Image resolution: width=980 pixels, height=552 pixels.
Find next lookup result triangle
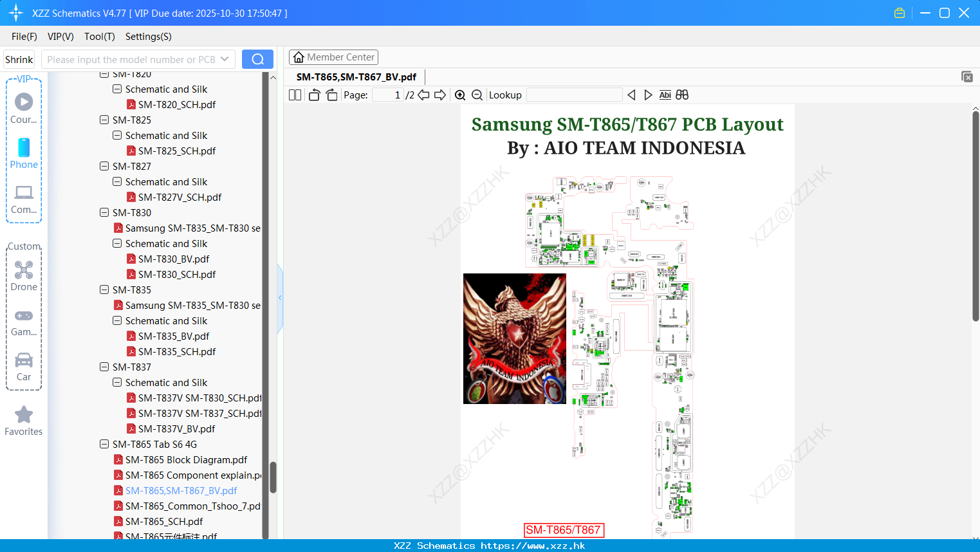pyautogui.click(x=648, y=95)
